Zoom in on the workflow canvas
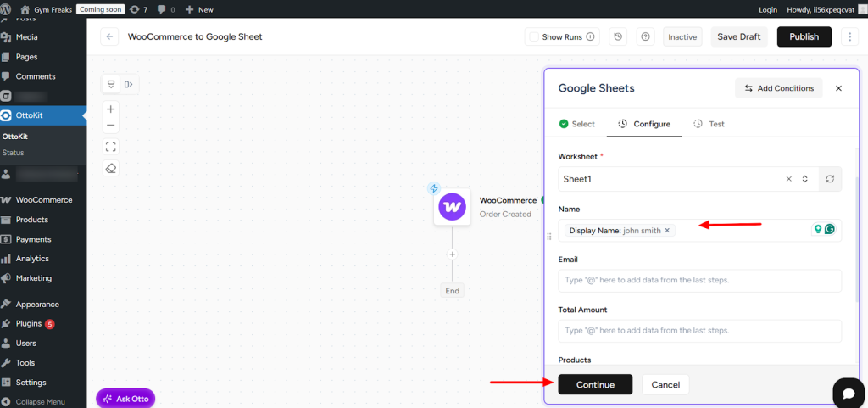This screenshot has height=408, width=868. pyautogui.click(x=110, y=109)
